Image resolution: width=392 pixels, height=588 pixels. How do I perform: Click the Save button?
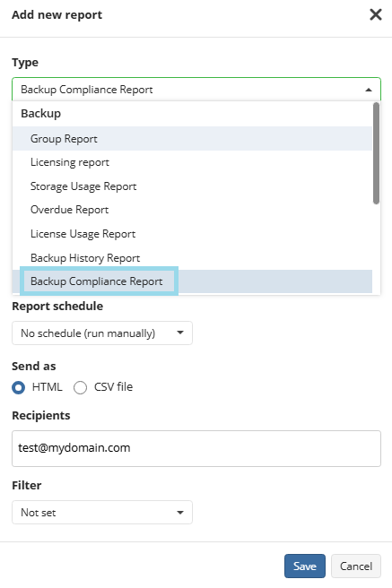click(305, 566)
